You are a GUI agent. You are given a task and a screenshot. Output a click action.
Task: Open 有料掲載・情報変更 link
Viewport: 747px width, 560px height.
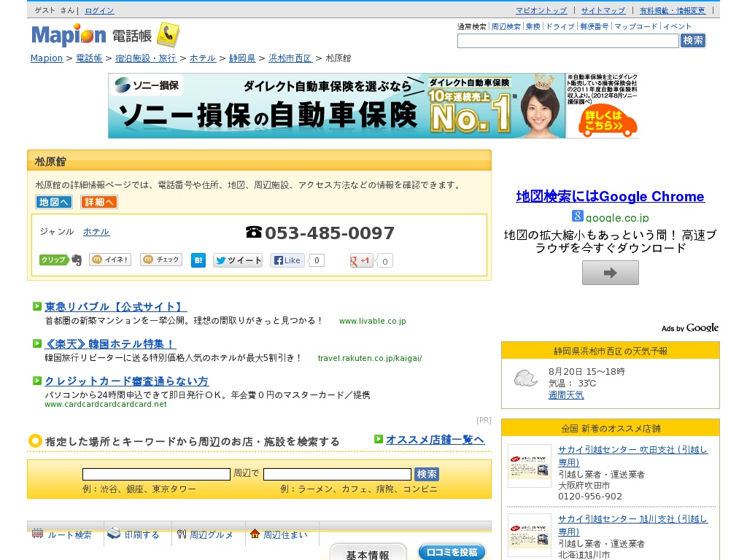672,10
